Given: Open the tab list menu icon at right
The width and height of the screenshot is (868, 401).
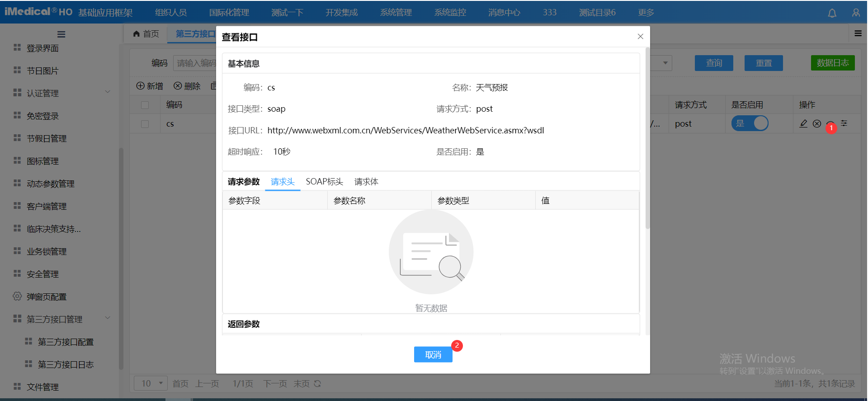Looking at the screenshot, I should [x=858, y=33].
